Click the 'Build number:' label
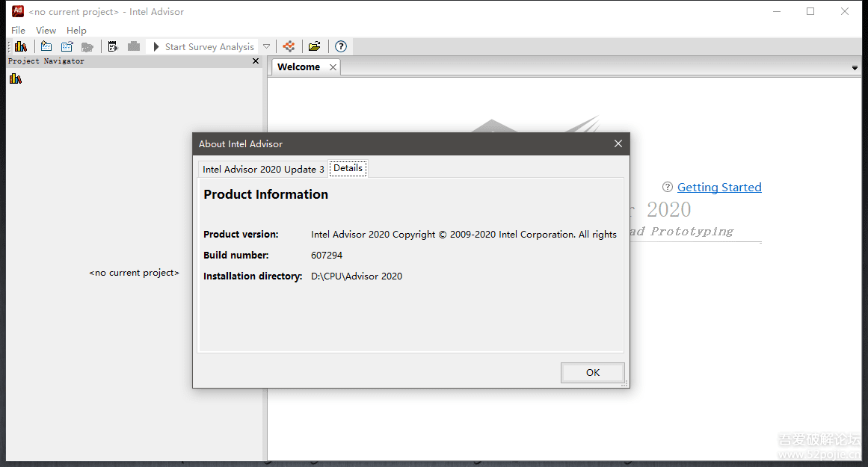This screenshot has height=467, width=868. [x=236, y=255]
